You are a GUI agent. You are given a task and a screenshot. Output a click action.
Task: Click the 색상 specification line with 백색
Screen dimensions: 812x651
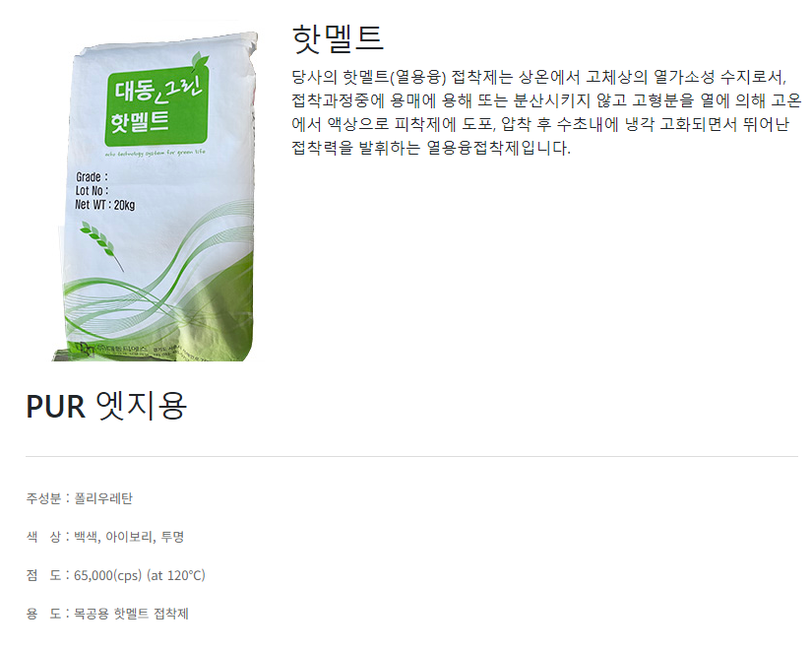[x=105, y=537]
